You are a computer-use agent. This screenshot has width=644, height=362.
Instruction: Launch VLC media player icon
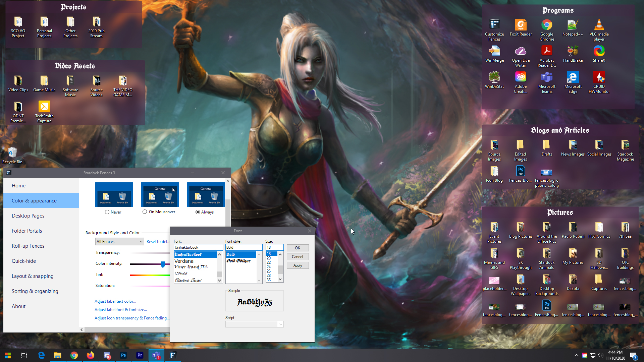pos(599,30)
